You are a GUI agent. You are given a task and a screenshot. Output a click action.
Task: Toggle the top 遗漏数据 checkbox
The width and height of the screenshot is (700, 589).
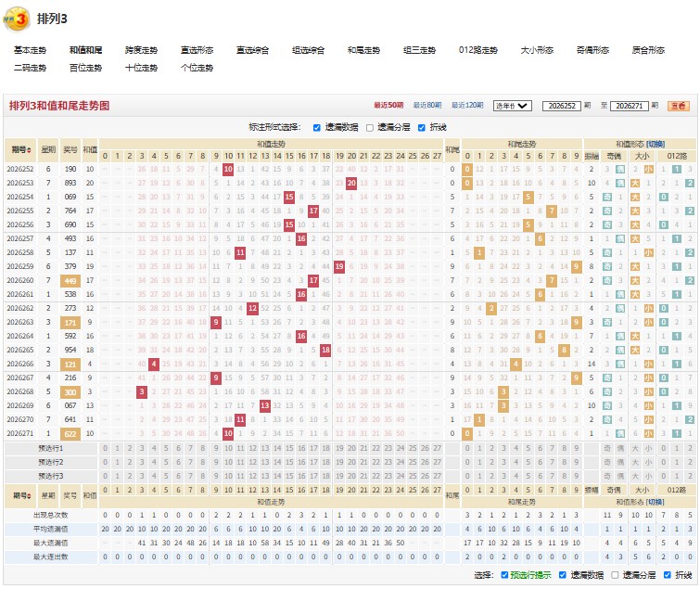(317, 128)
